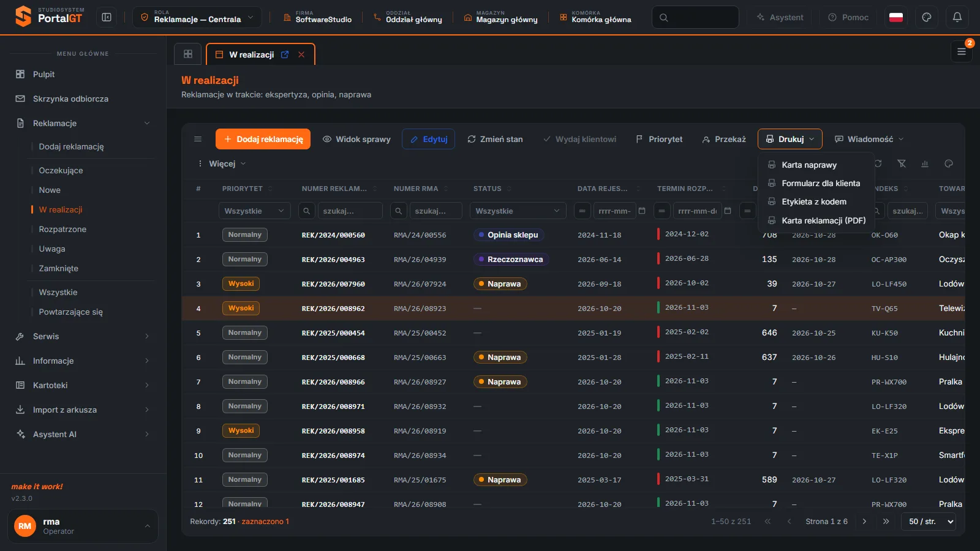Open the hamburger menu with badge 2
The height and width of the screenshot is (551, 980).
point(962,51)
